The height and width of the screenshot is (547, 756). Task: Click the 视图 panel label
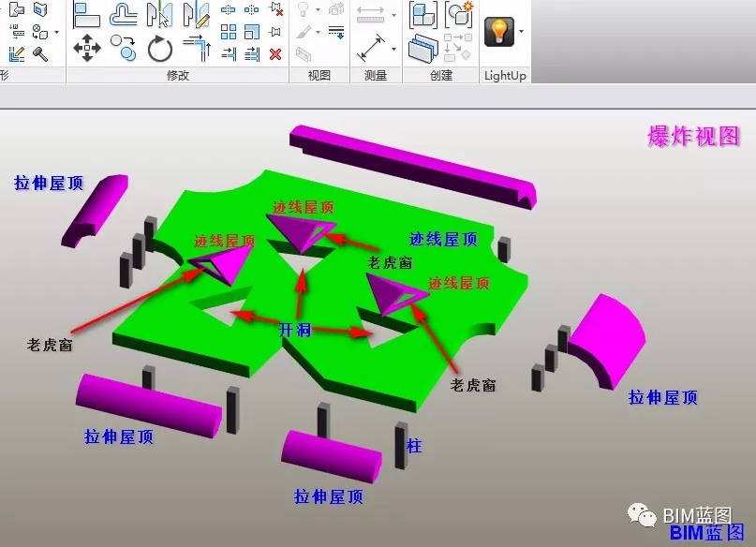pos(319,75)
